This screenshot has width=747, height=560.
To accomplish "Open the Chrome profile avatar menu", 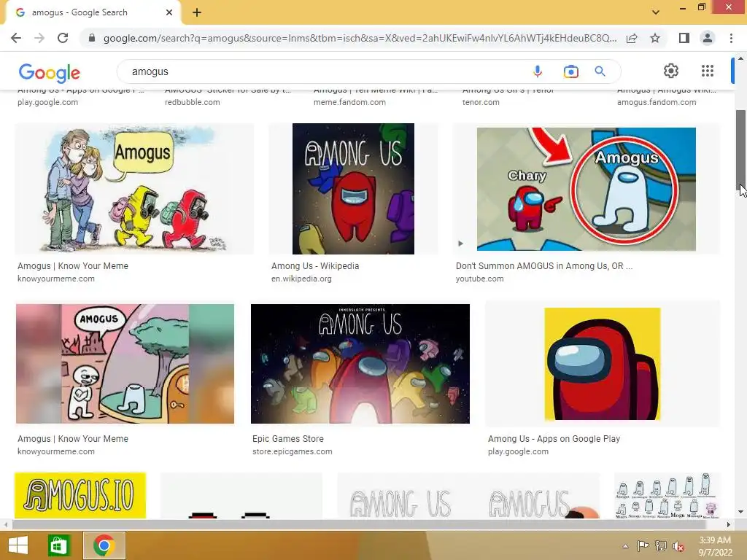I will pyautogui.click(x=708, y=38).
